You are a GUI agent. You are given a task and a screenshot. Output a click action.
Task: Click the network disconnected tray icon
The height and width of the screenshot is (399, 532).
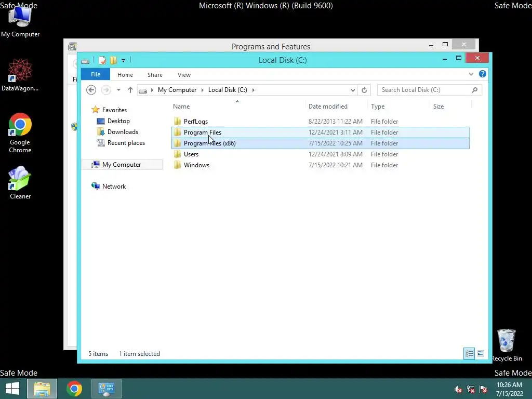pos(471,389)
